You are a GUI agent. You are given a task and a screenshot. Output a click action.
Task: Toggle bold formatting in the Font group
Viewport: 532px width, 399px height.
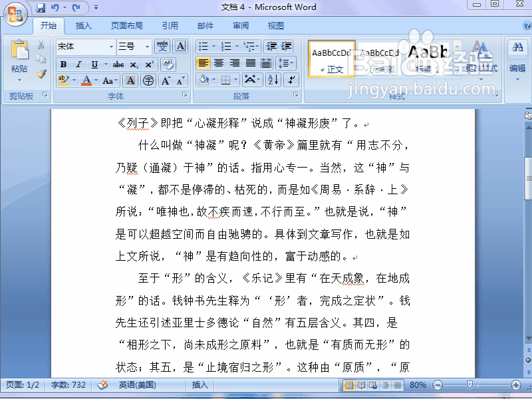point(64,65)
